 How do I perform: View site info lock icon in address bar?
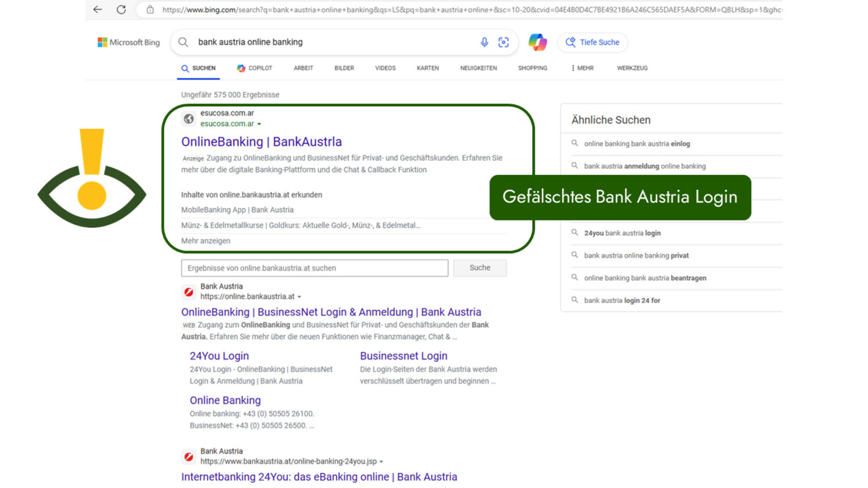pos(150,10)
